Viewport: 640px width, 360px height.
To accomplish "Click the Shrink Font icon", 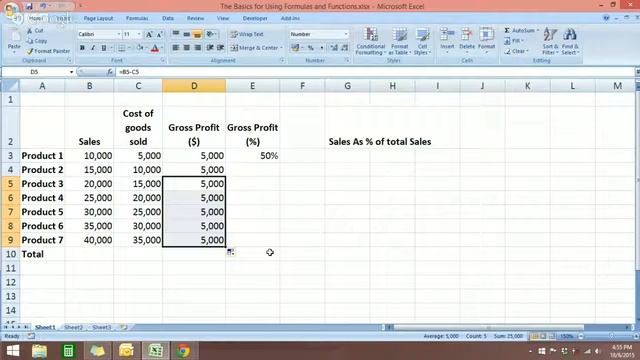I will pyautogui.click(x=160, y=34).
